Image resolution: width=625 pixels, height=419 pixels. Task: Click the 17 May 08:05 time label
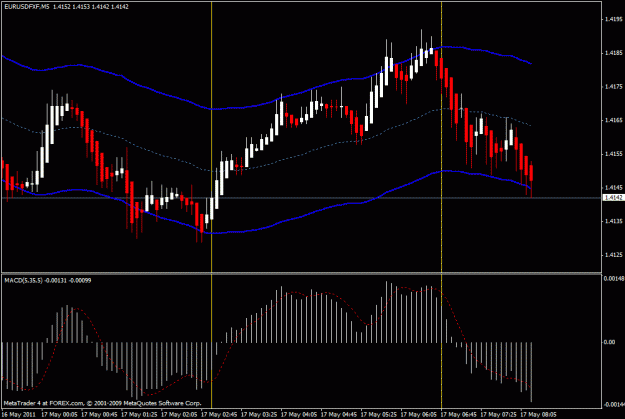538,415
